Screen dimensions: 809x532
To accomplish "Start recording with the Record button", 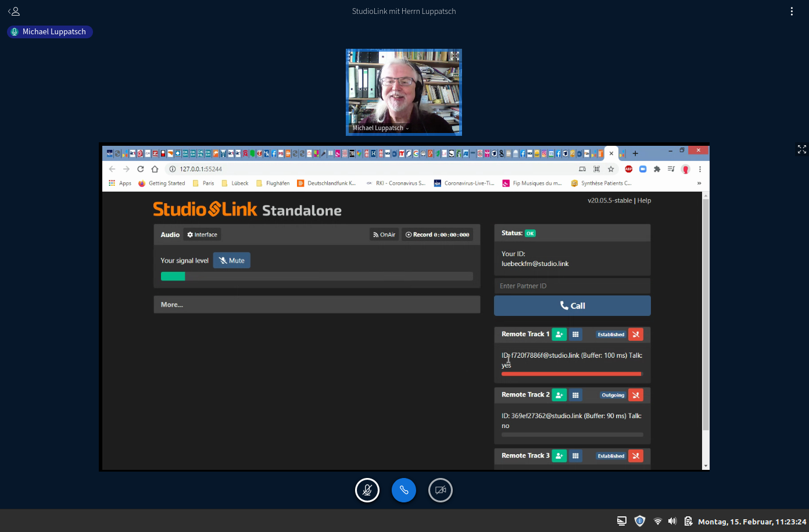I will [437, 235].
